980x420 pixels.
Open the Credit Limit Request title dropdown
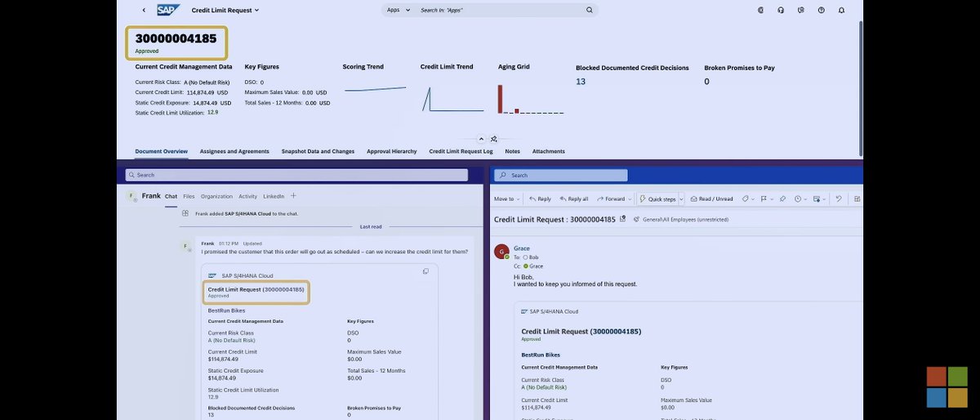[225, 11]
